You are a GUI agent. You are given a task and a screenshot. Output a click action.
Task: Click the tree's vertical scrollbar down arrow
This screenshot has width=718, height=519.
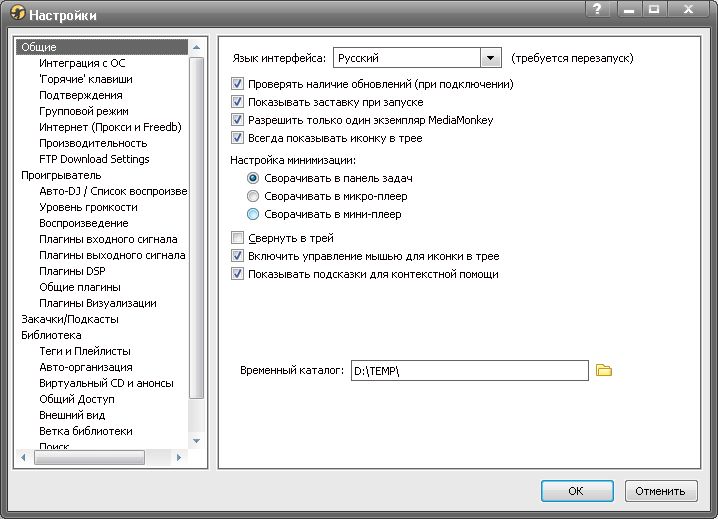196,439
